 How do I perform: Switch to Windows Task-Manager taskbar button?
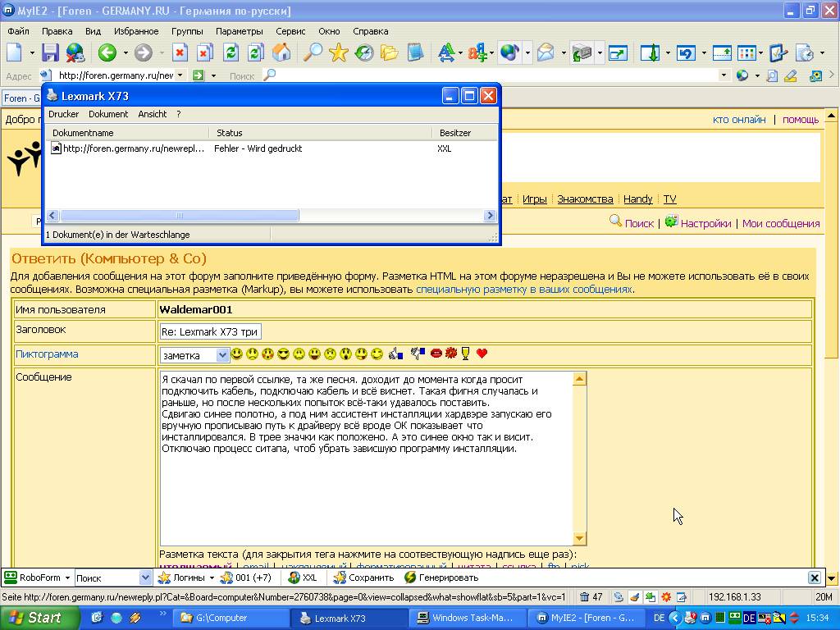point(467,618)
